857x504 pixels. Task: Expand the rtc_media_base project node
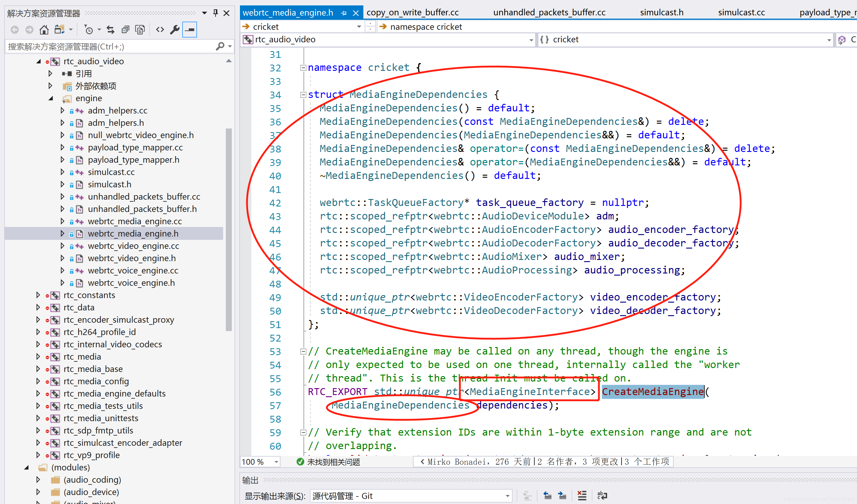pos(38,369)
